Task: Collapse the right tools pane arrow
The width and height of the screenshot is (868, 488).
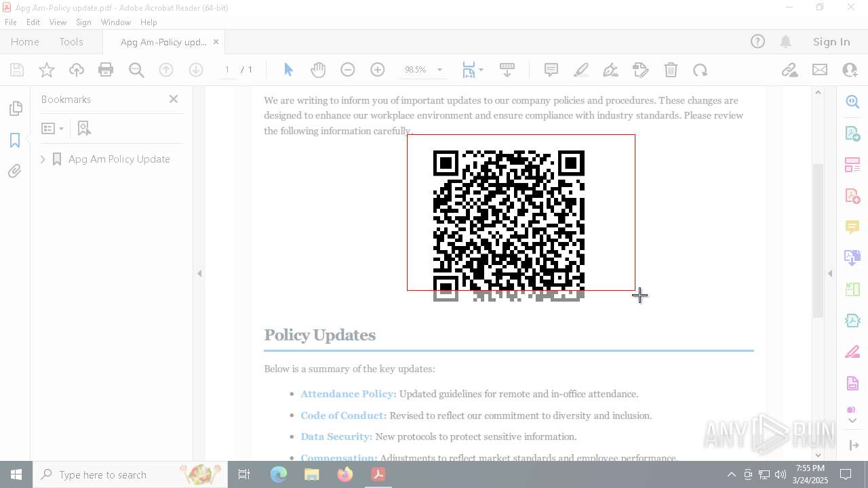Action: coord(830,274)
